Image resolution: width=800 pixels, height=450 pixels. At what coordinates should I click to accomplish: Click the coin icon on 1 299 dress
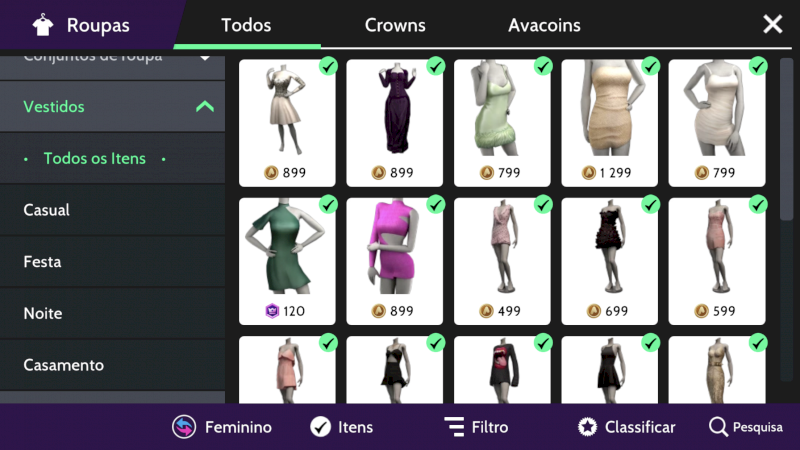tap(589, 173)
